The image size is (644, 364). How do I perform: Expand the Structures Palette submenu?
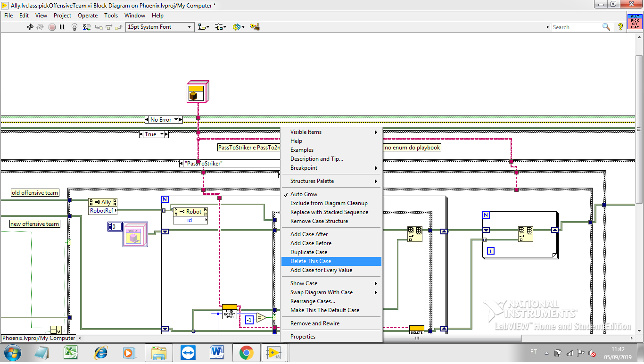(x=331, y=181)
